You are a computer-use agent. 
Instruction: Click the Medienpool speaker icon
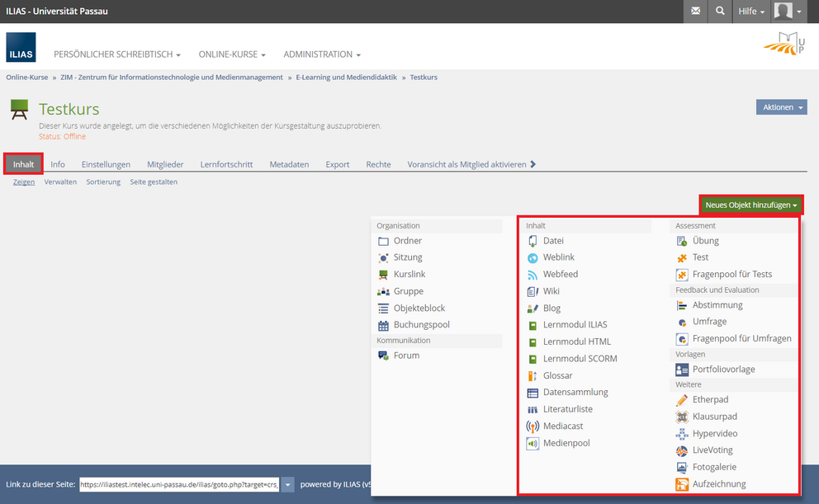[533, 444]
